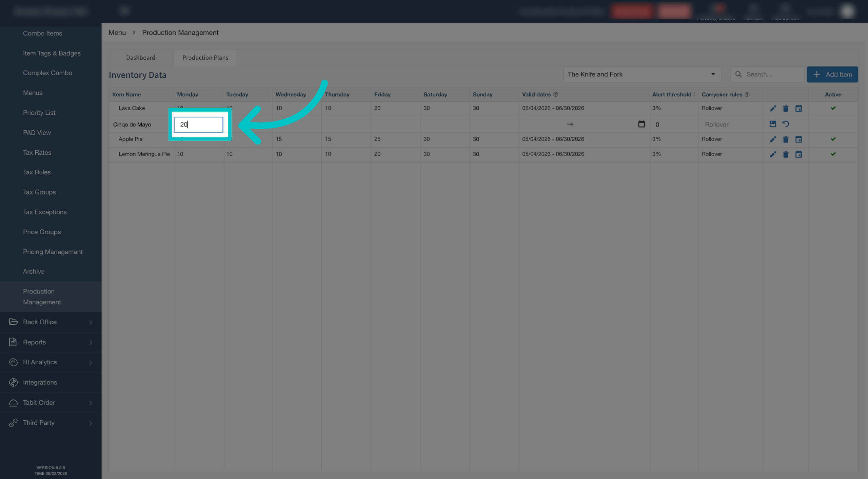Click the Lemon Meringue Pie item name
Image resolution: width=868 pixels, height=479 pixels.
144,154
